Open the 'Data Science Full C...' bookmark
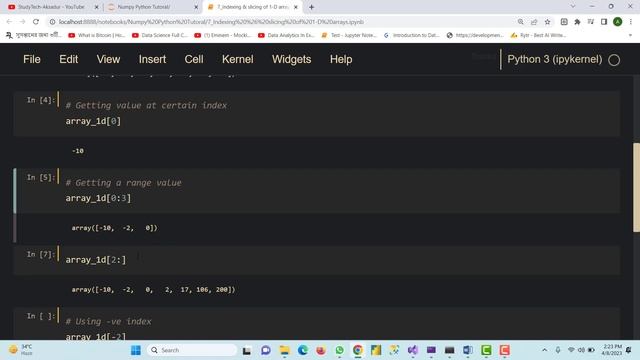Screen dimensions: 640x360 coord(160,36)
